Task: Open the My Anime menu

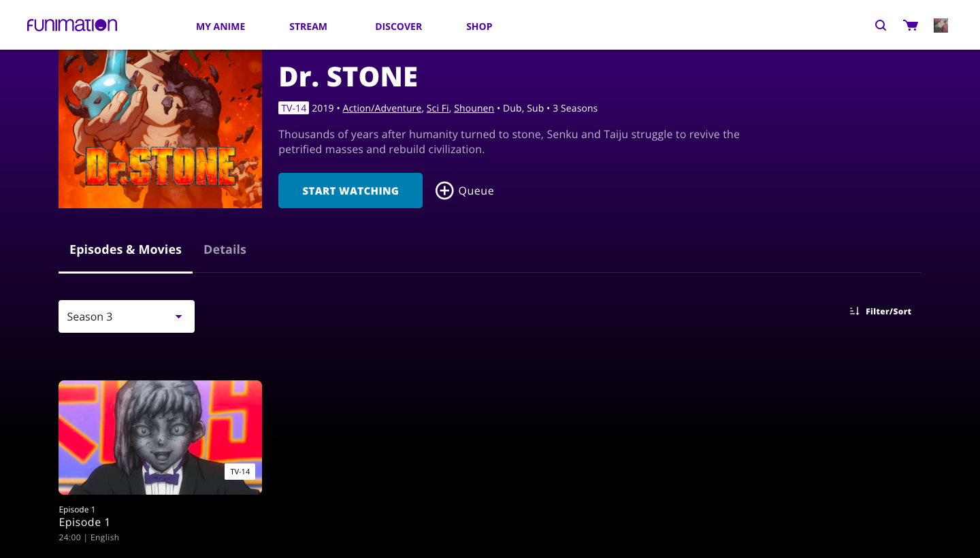Action: click(220, 27)
